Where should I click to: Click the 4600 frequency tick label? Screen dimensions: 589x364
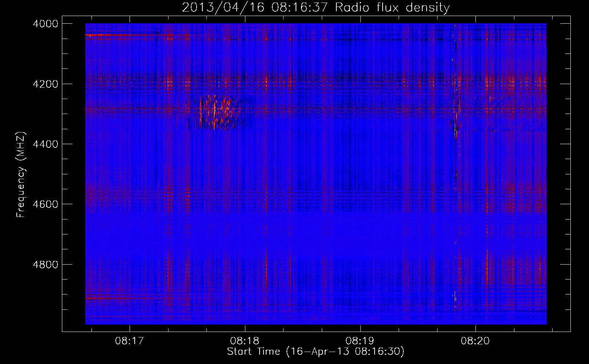[46, 204]
